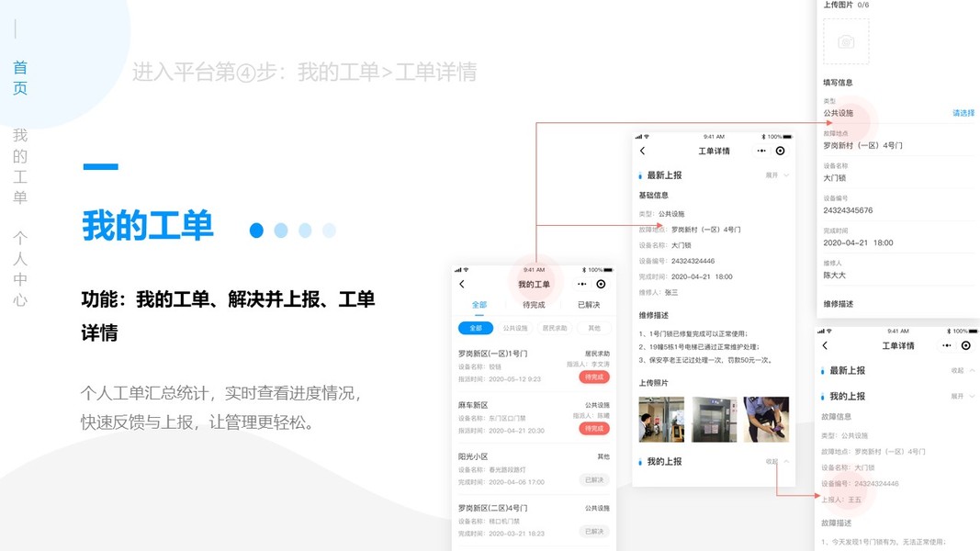This screenshot has width=980, height=551.
Task: Select the fourth faintest blue dot
Action: click(x=330, y=231)
